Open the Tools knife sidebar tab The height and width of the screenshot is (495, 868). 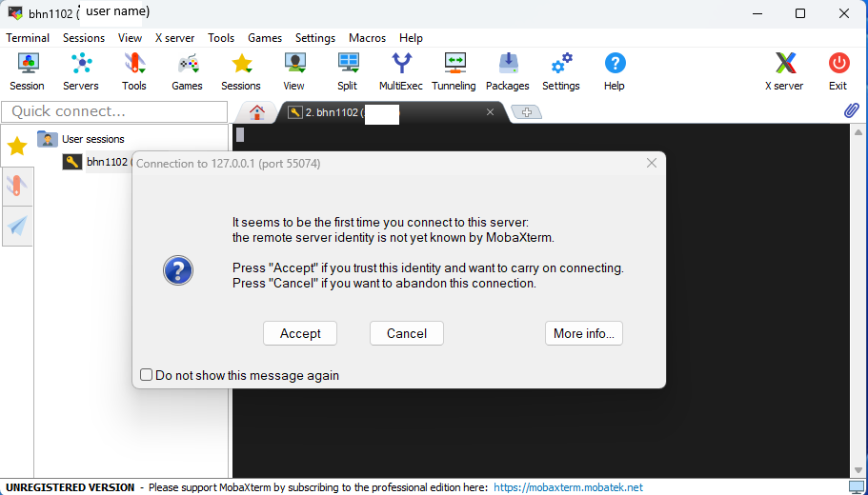17,187
